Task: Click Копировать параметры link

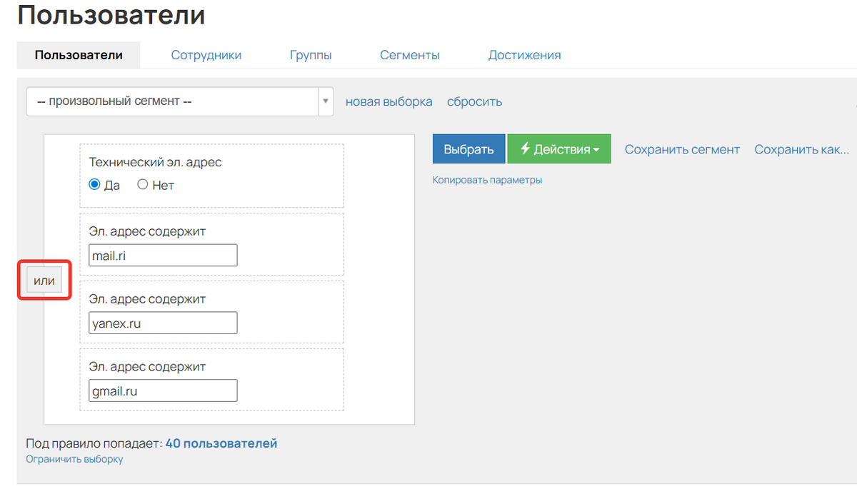Action: click(487, 180)
